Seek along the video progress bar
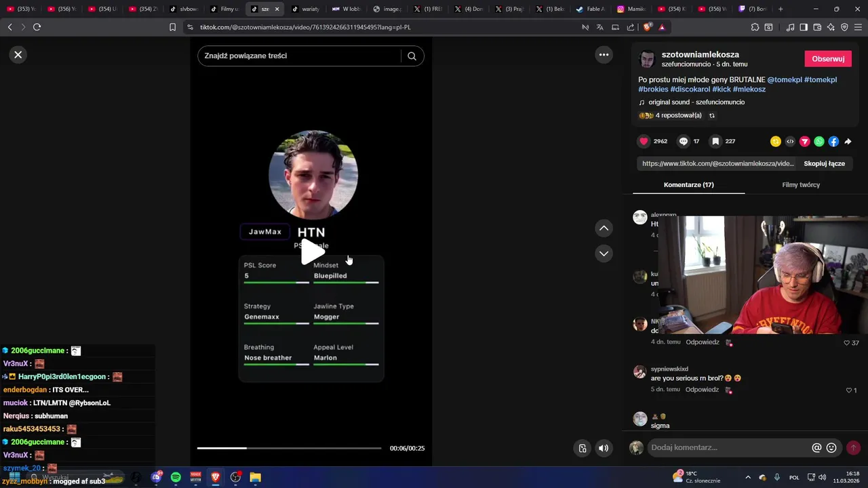Image resolution: width=868 pixels, height=488 pixels. click(289, 448)
